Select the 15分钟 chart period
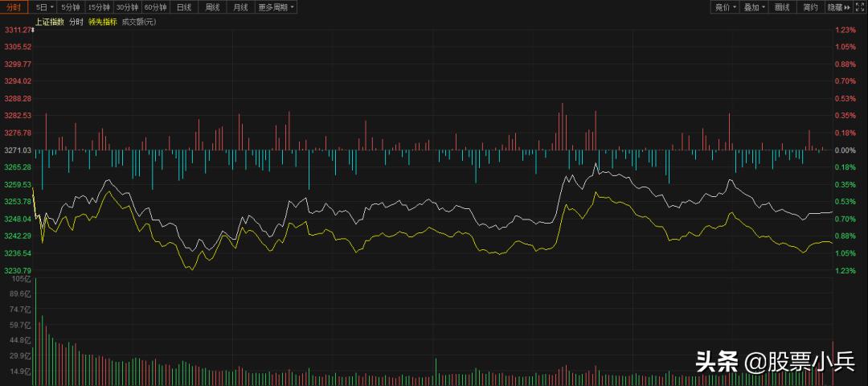This screenshot has width=868, height=386. coord(99,7)
